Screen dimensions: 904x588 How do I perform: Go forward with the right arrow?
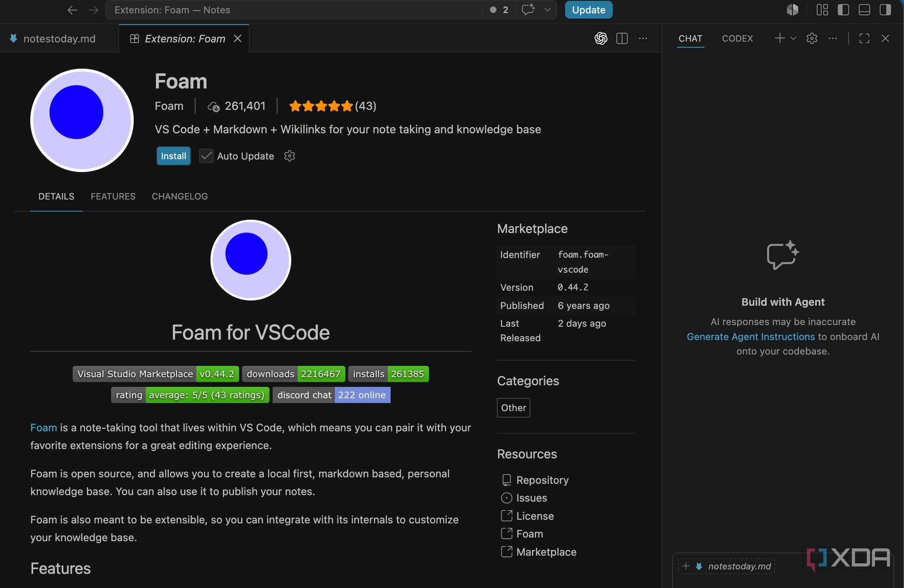point(93,10)
